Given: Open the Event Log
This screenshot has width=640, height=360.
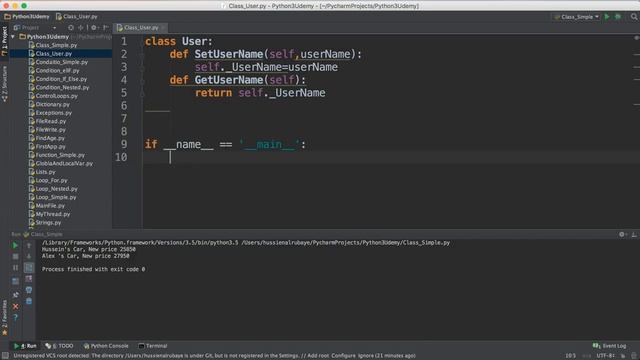Looking at the screenshot, I should 609,346.
